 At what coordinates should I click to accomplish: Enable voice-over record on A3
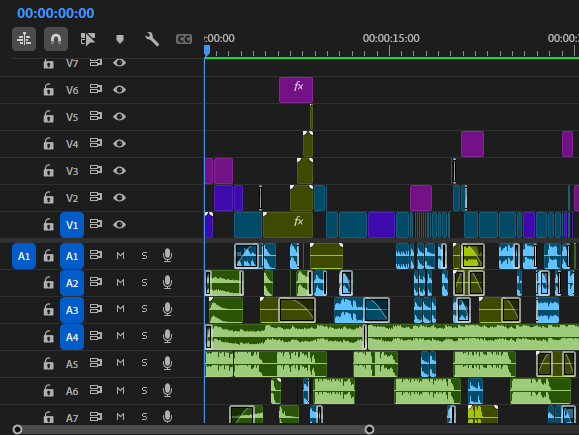tap(167, 309)
